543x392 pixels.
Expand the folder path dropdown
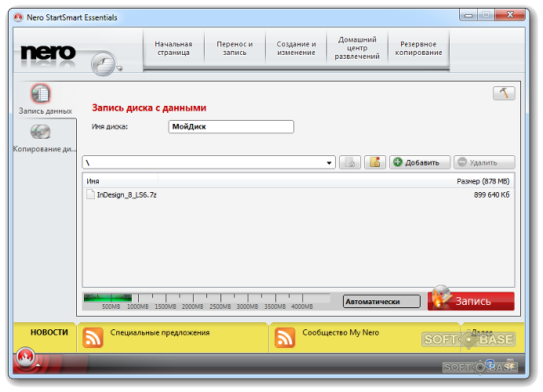(330, 163)
